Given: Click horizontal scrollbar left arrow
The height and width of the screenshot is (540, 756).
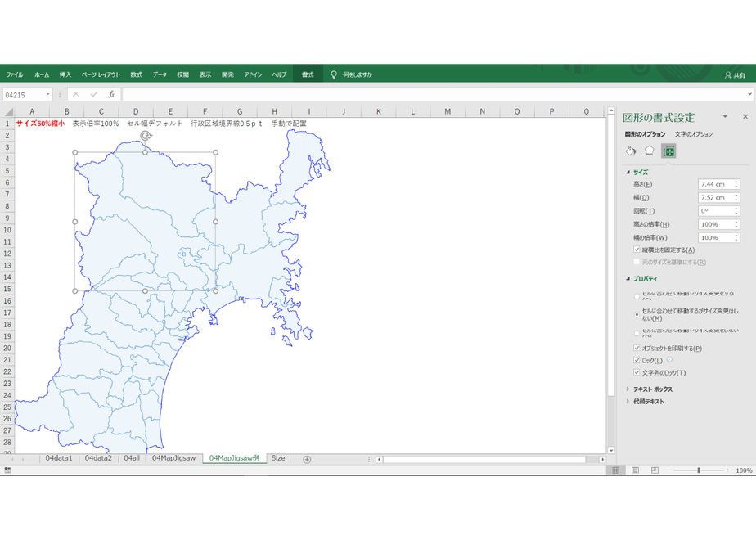Looking at the screenshot, I should click(379, 460).
